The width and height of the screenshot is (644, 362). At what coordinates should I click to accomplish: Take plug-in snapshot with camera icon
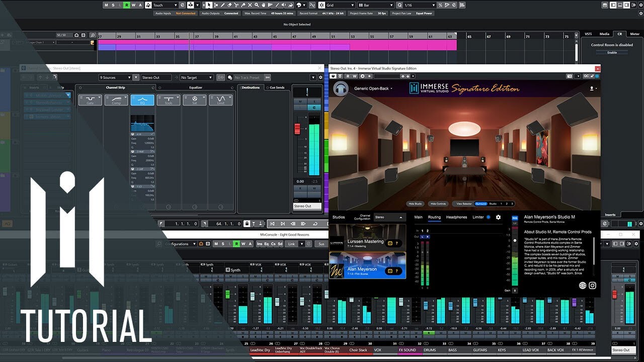click(x=569, y=76)
